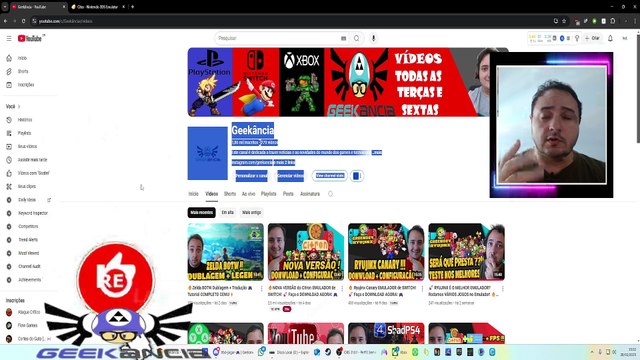Image resolution: width=640 pixels, height=360 pixels.
Task: Open the YouTube hamburger guide menu
Action: tap(9, 38)
